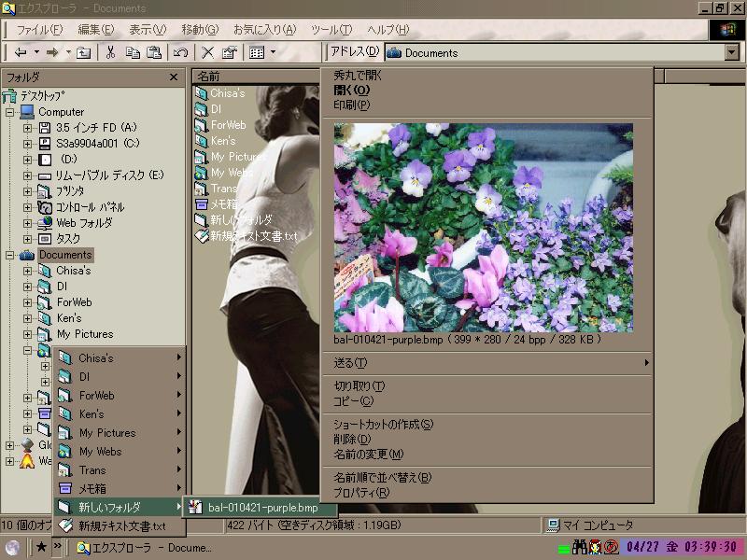The image size is (747, 560).
Task: Select the プリンタ icon in tree
Action: 45,191
